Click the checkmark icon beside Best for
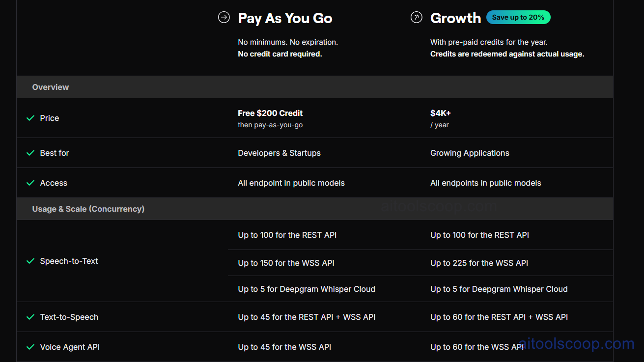The image size is (644, 362). 30,153
